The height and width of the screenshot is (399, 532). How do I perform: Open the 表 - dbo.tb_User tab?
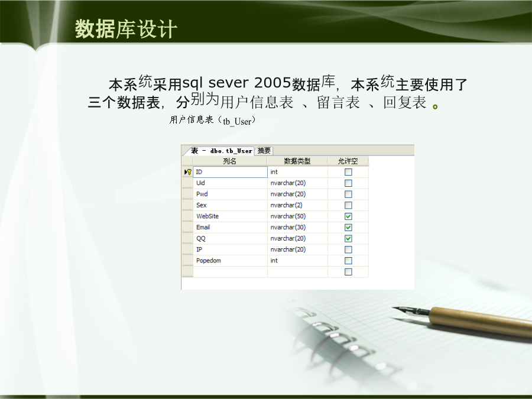(220, 151)
